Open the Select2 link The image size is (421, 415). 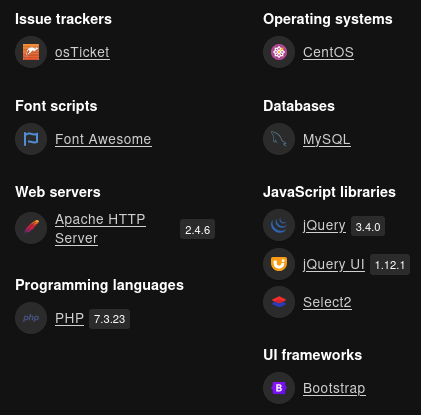click(x=327, y=302)
